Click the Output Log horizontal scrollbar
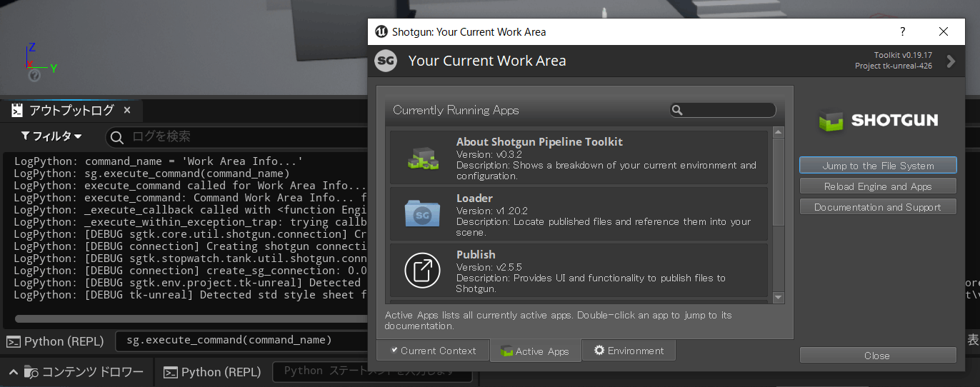This screenshot has height=387, width=980. (x=191, y=318)
